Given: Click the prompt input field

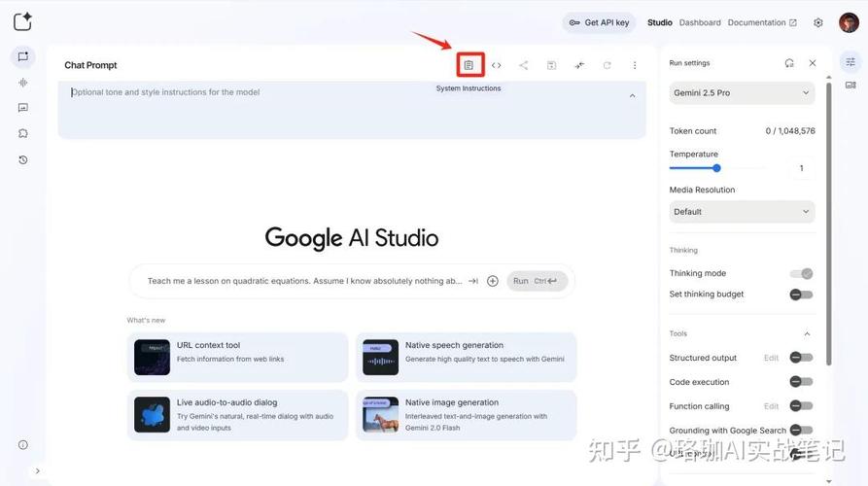Looking at the screenshot, I should (x=304, y=281).
